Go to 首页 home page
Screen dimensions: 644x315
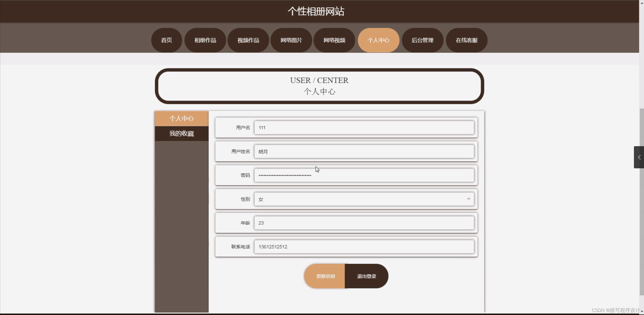tap(166, 40)
